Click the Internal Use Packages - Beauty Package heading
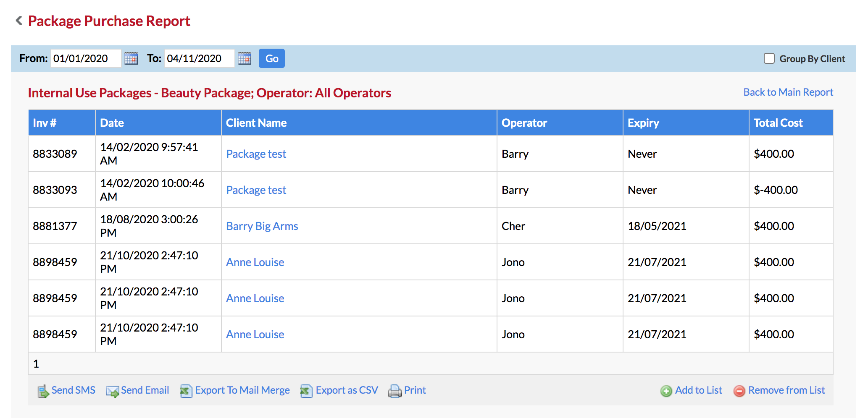The image size is (868, 418). coord(210,93)
